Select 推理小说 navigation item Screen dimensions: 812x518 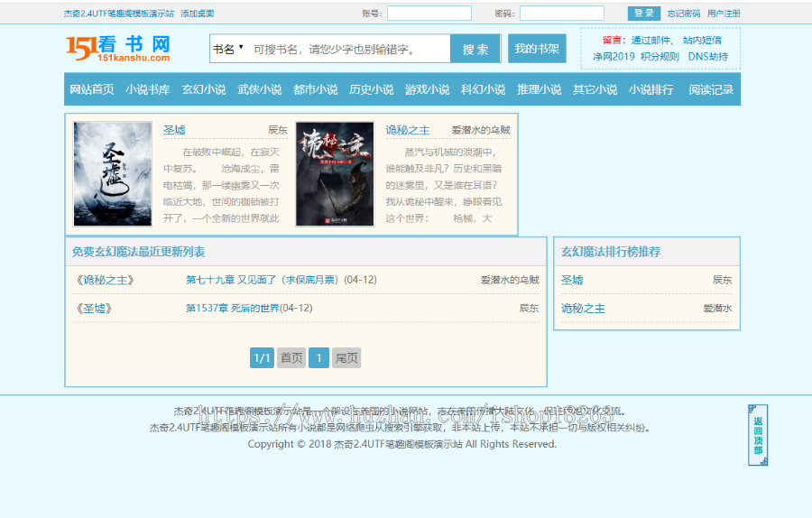(540, 89)
